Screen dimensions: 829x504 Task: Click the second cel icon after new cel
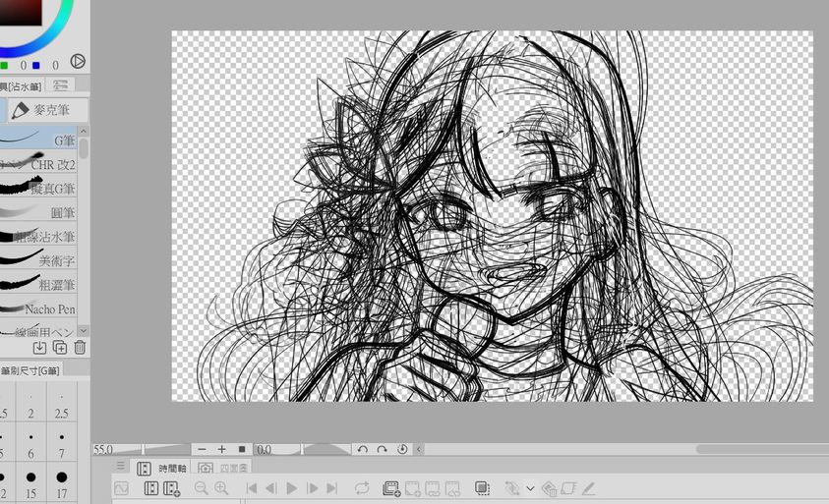433,488
